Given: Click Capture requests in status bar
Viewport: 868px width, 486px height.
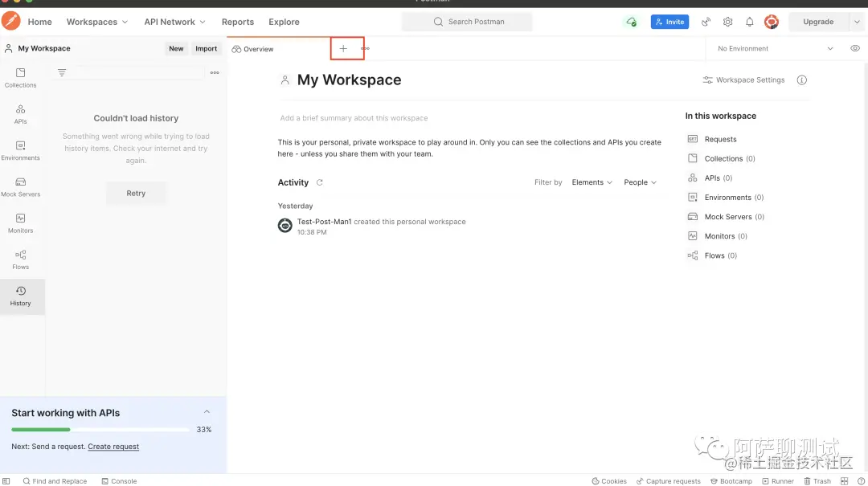Looking at the screenshot, I should pyautogui.click(x=668, y=481).
